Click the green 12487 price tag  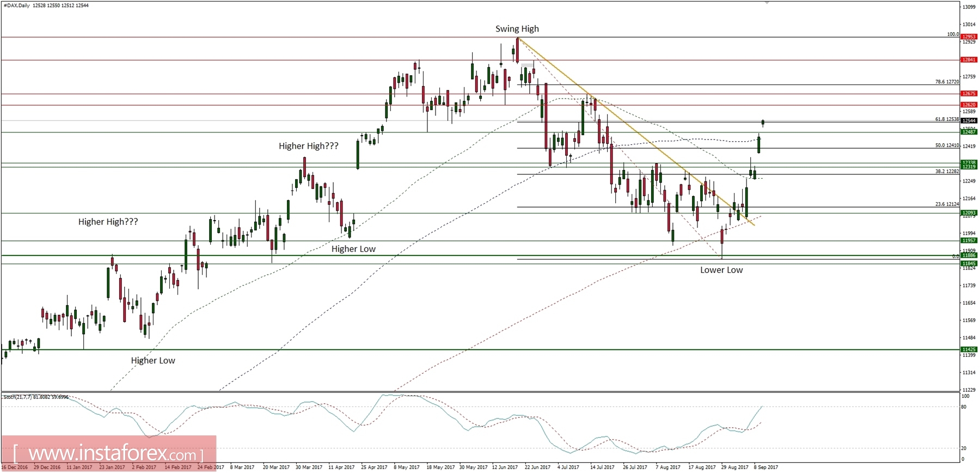pos(969,132)
